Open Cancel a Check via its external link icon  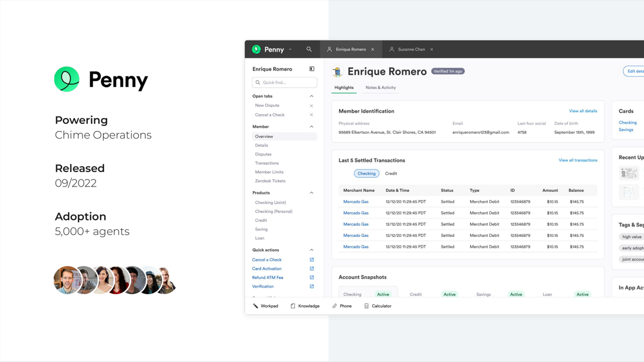click(311, 260)
